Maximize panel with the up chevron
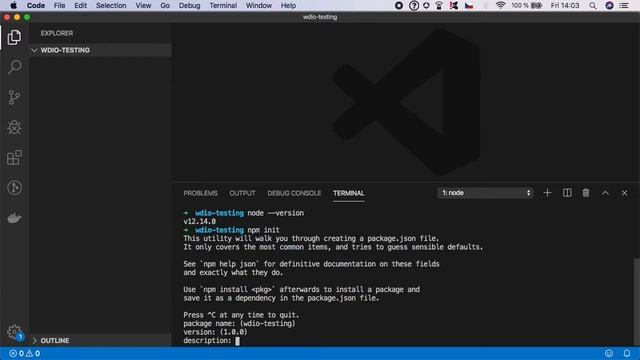 coord(605,193)
